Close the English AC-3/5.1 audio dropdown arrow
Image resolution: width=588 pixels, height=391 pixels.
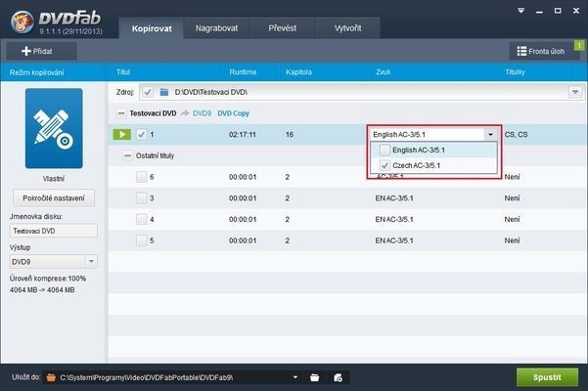(490, 135)
